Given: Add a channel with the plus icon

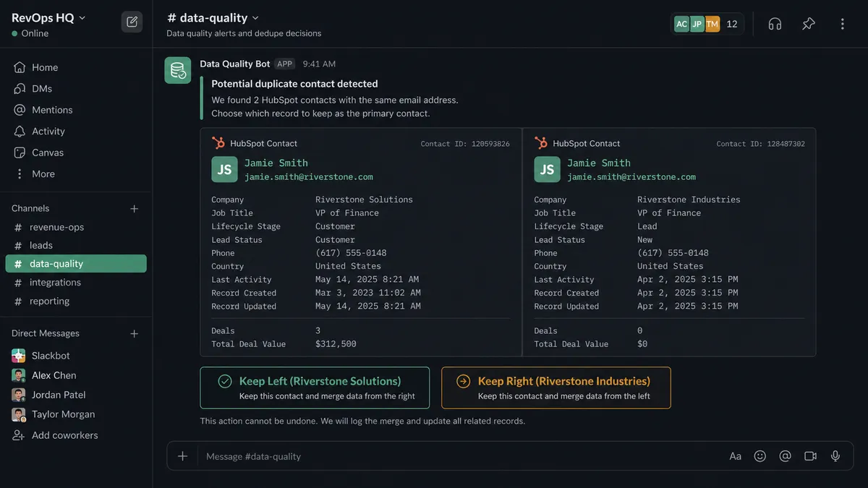Looking at the screenshot, I should coord(134,208).
